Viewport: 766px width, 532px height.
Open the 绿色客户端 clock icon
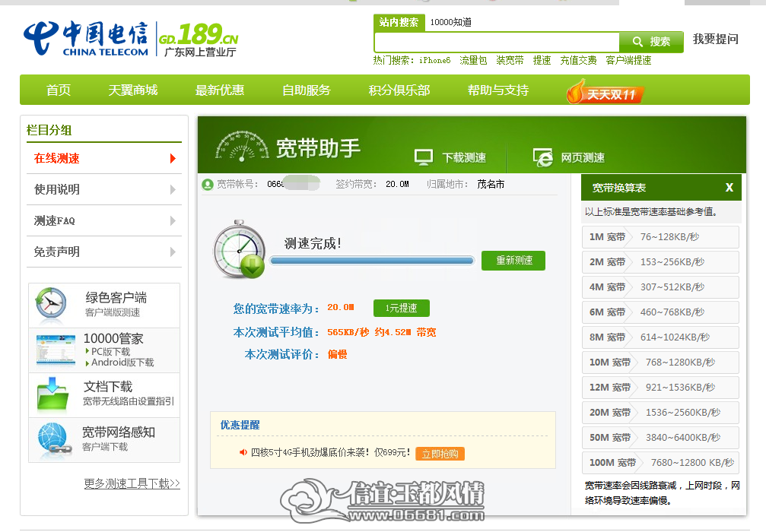click(51, 304)
